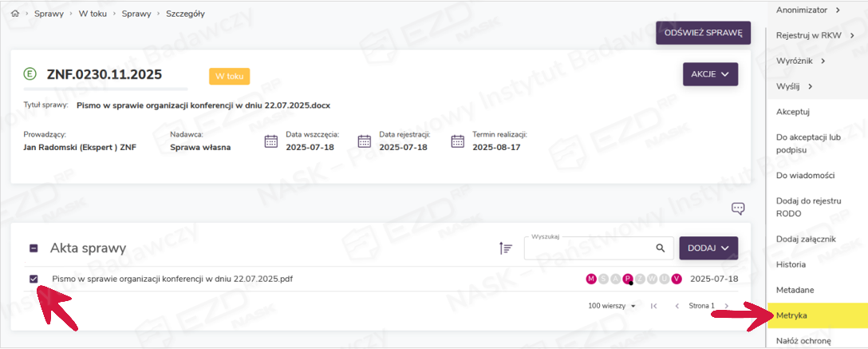
Task: Expand the Wyślij submenu
Action: (795, 86)
